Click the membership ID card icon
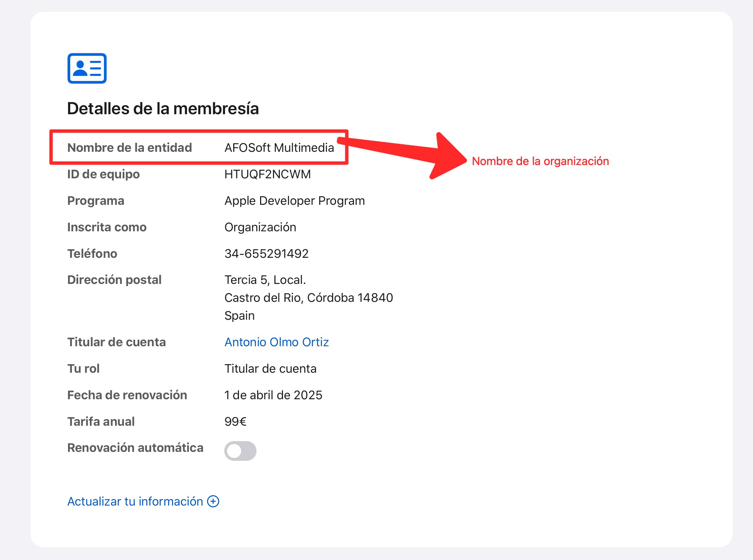 [x=87, y=68]
